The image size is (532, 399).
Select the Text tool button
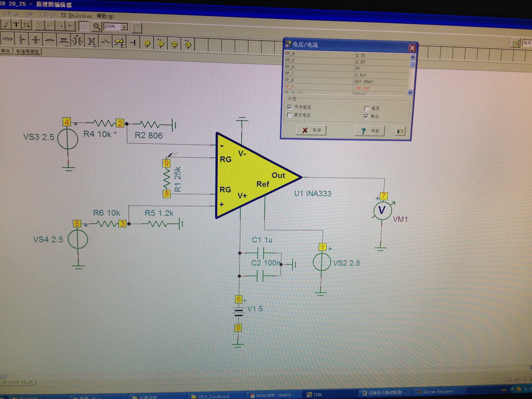click(x=16, y=25)
